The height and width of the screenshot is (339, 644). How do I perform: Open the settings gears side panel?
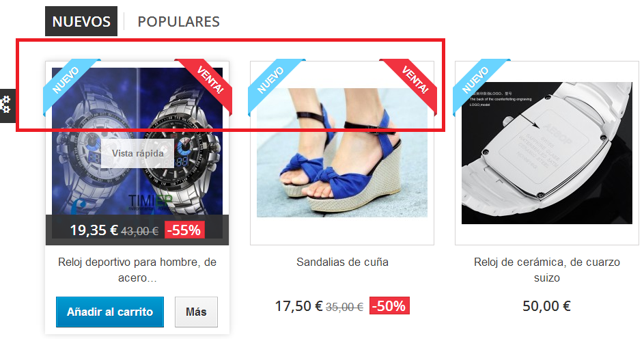(x=7, y=105)
